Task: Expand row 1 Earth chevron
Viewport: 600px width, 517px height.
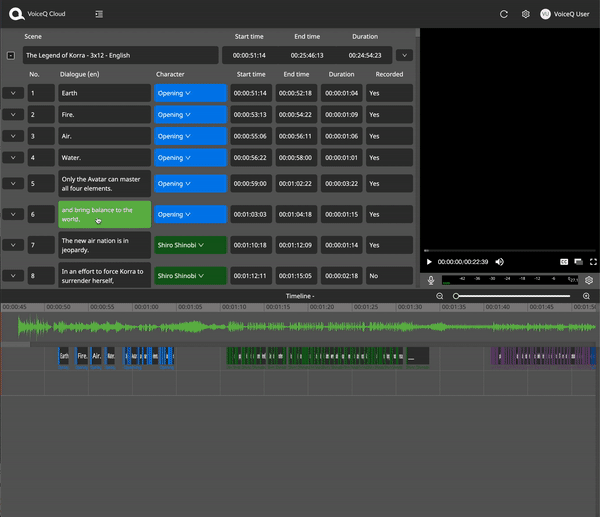Action: [13, 93]
